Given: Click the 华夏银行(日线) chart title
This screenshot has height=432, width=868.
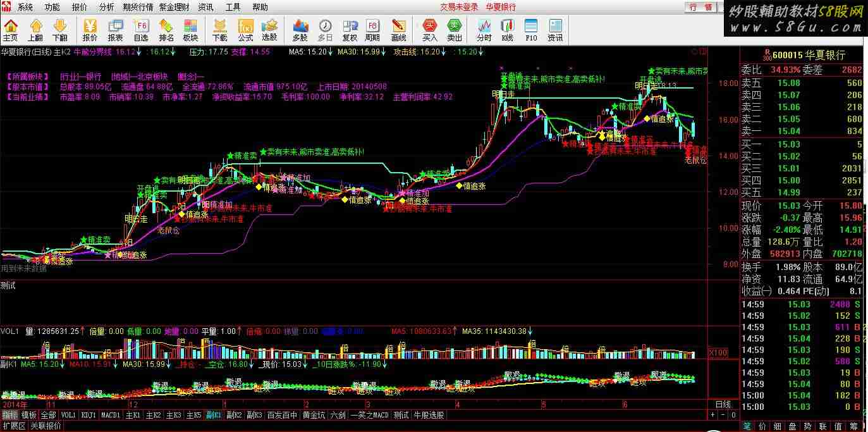Looking at the screenshot, I should pyautogui.click(x=26, y=52).
